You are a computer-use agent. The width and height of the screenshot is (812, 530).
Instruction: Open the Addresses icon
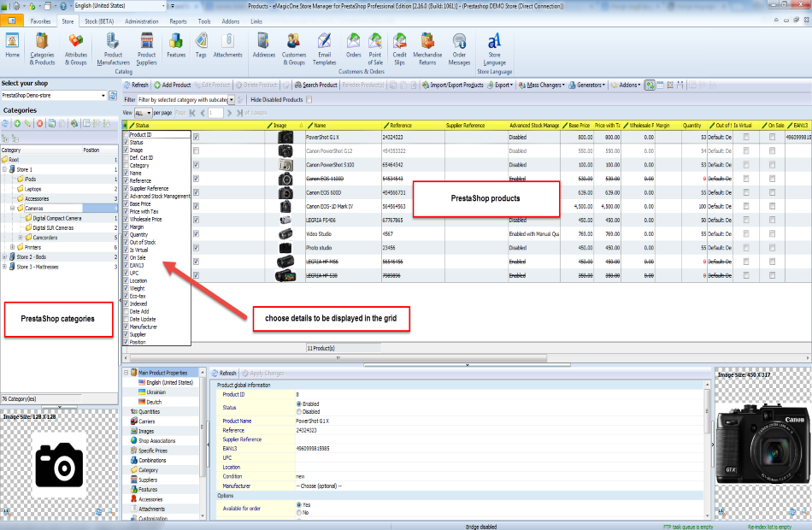click(x=263, y=45)
